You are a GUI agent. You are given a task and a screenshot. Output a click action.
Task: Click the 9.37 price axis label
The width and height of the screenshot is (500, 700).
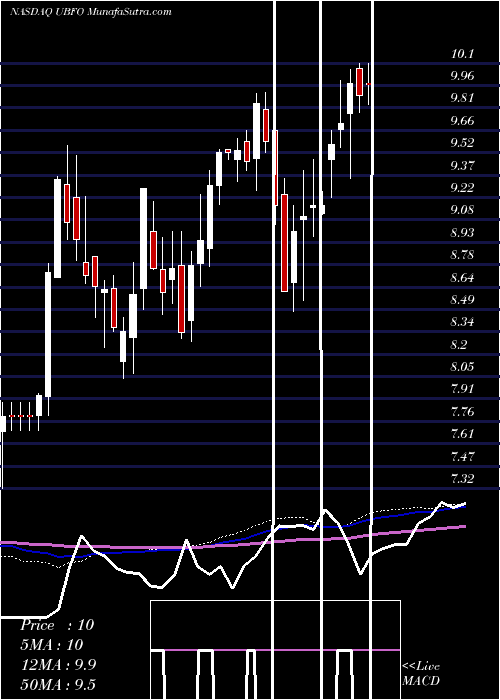[x=462, y=166]
